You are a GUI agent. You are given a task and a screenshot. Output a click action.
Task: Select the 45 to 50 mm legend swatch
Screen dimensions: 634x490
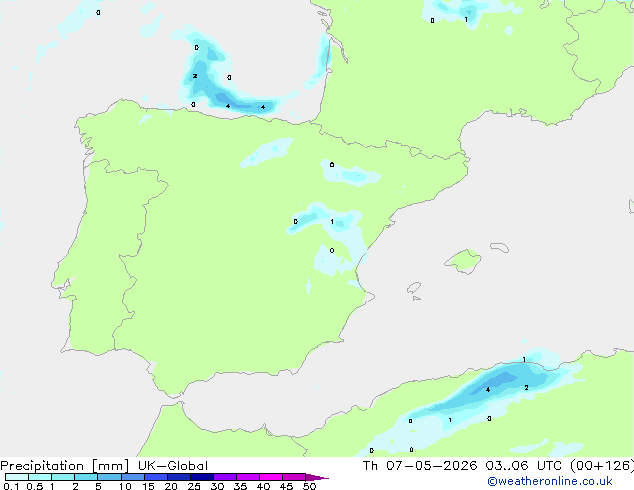[x=294, y=477]
